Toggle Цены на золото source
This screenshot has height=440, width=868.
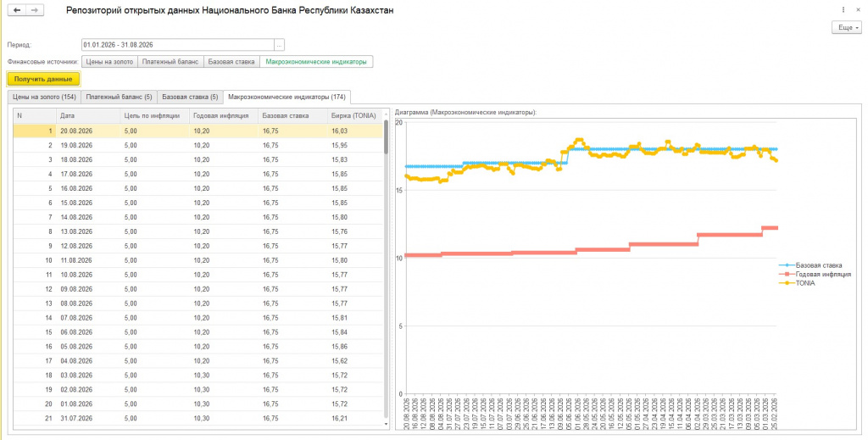109,62
